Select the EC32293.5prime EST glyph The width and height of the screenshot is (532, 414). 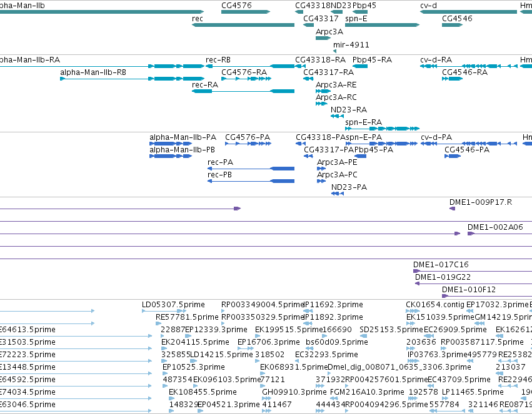pyautogui.click(x=297, y=361)
